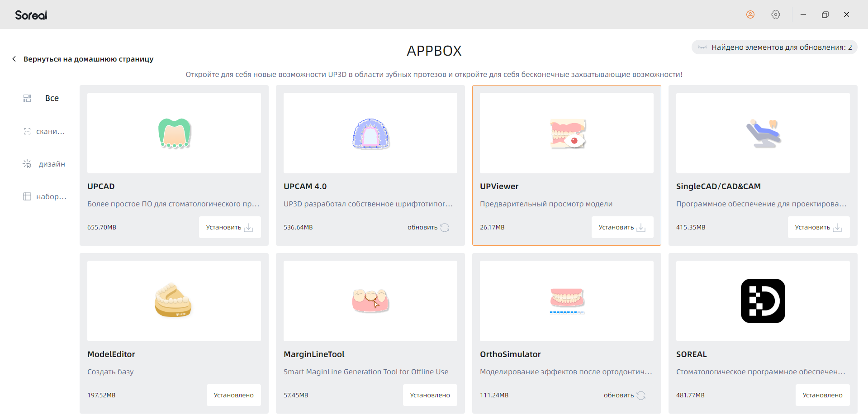The image size is (868, 415).
Task: Click the 655.70MB size label
Action: pyautogui.click(x=102, y=227)
